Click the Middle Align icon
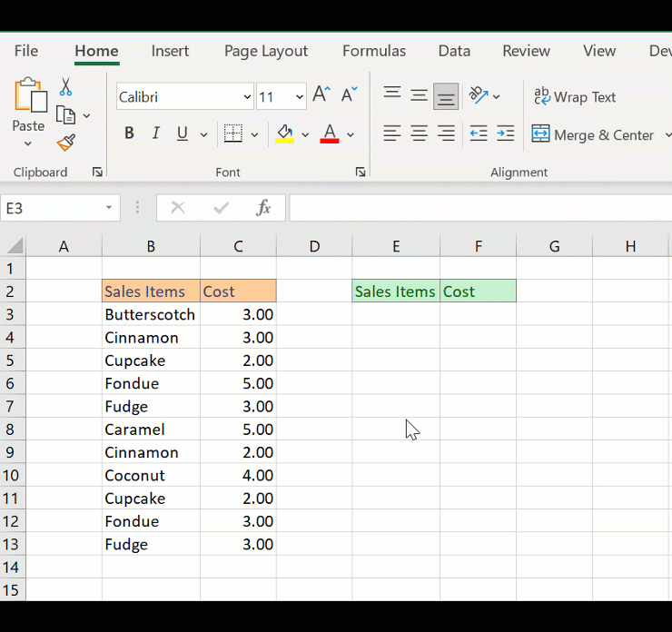The image size is (672, 632). tap(419, 95)
